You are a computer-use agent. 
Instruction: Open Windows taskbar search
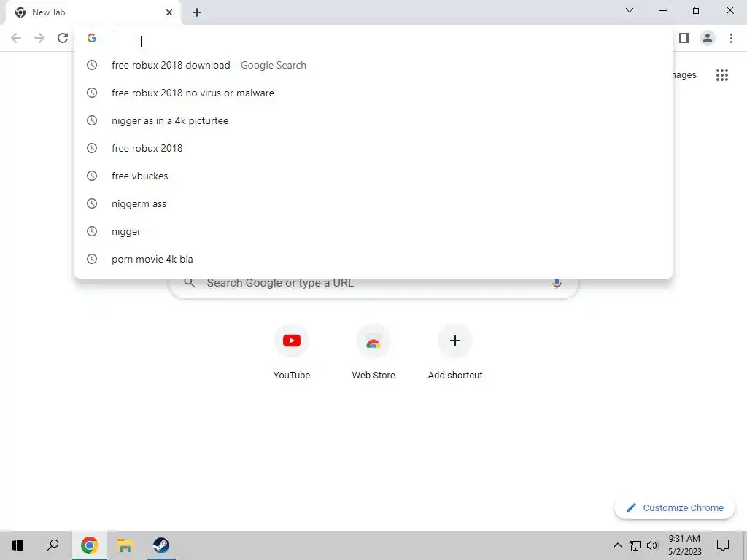(53, 545)
